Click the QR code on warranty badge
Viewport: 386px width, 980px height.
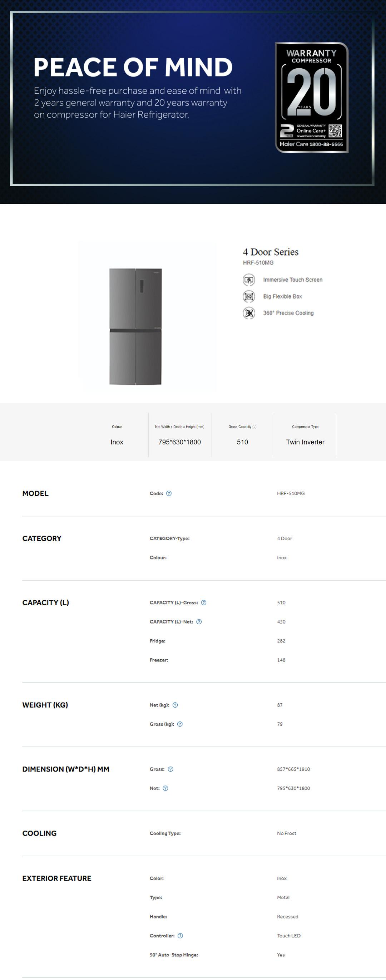tap(335, 131)
